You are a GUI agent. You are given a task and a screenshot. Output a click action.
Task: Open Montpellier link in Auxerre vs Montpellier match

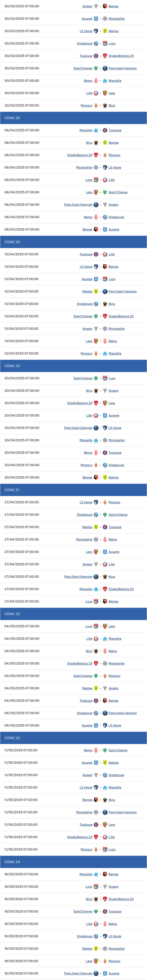(x=117, y=19)
